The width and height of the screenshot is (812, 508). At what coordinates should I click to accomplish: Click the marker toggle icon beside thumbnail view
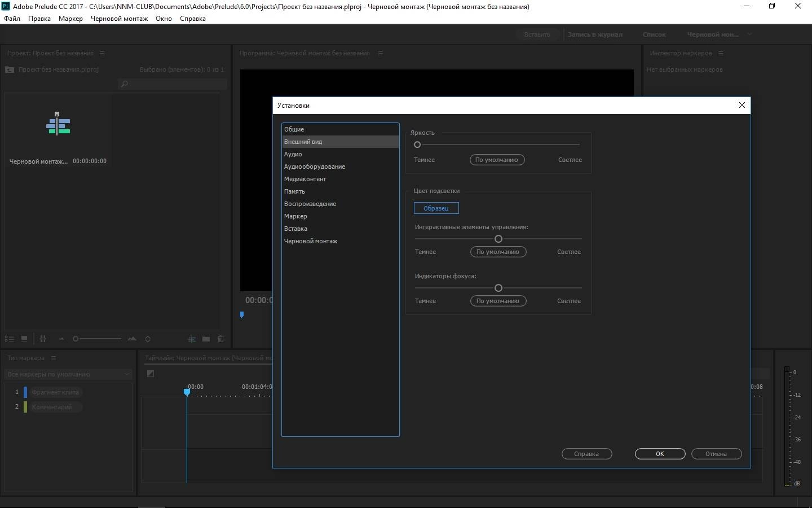tap(43, 339)
